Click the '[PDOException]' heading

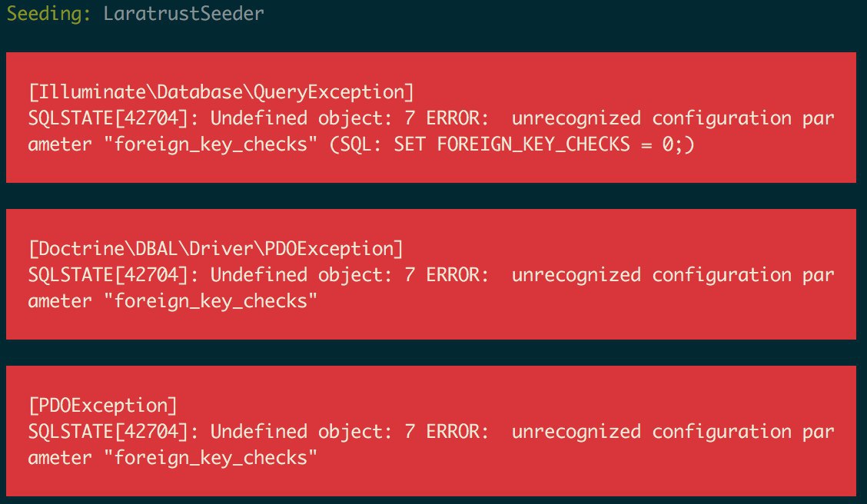pos(103,406)
